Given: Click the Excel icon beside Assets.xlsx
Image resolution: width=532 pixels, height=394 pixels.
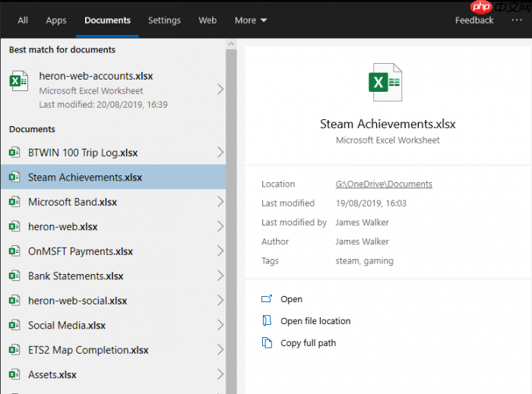Looking at the screenshot, I should (14, 374).
